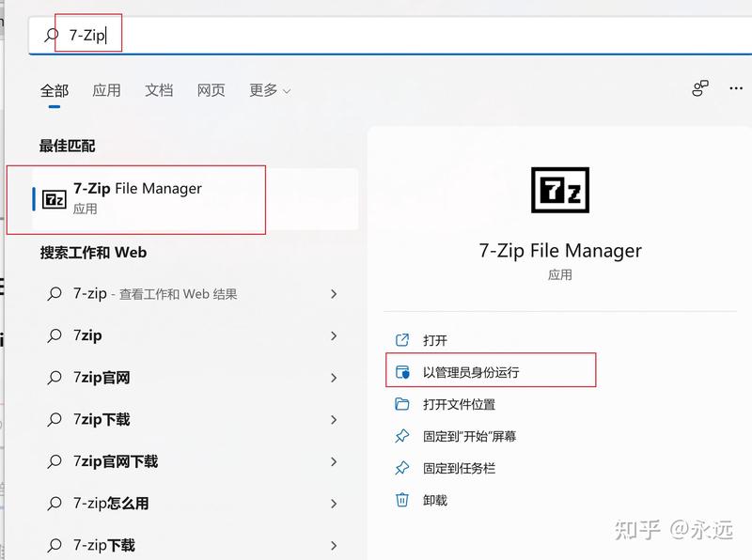The height and width of the screenshot is (560, 752).
Task: Click search icon beside 7-zip下载
Action: [x=55, y=545]
